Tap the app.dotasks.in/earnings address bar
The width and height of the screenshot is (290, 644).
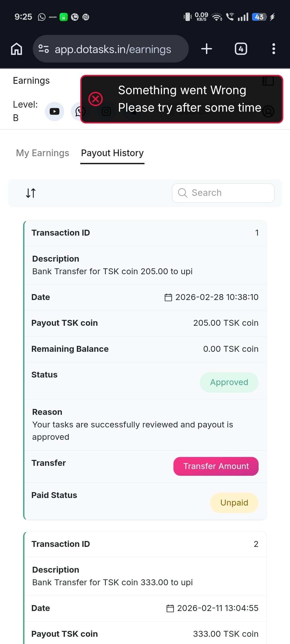pyautogui.click(x=113, y=49)
